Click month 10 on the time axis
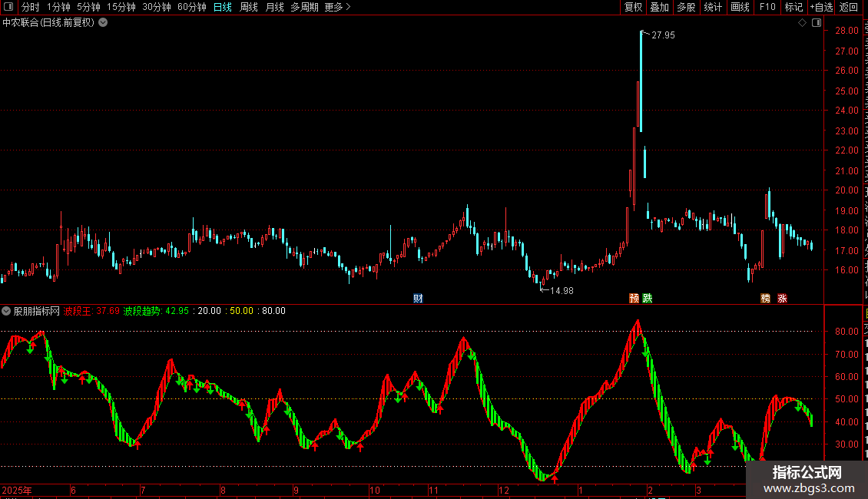Screen dimensions: 868x499 [x=375, y=490]
